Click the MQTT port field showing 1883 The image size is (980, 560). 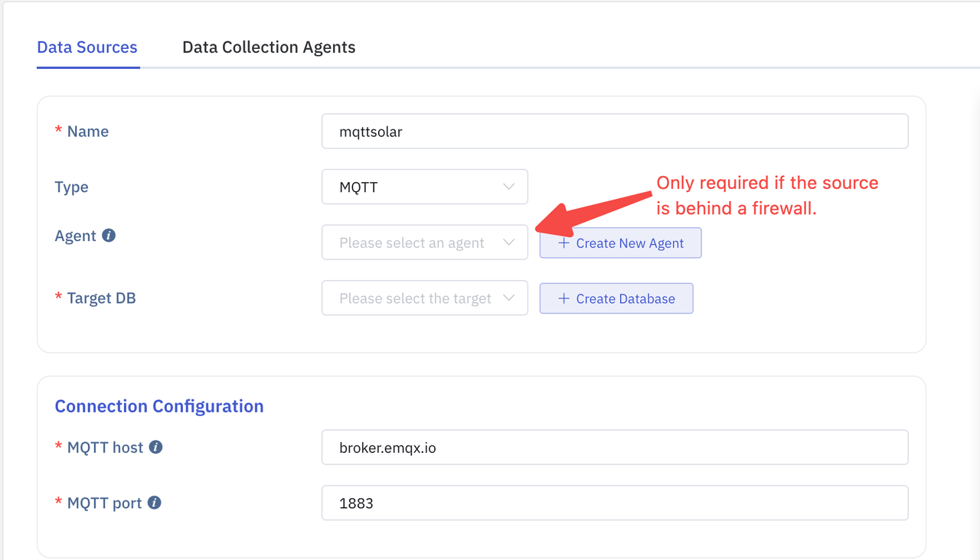(615, 503)
